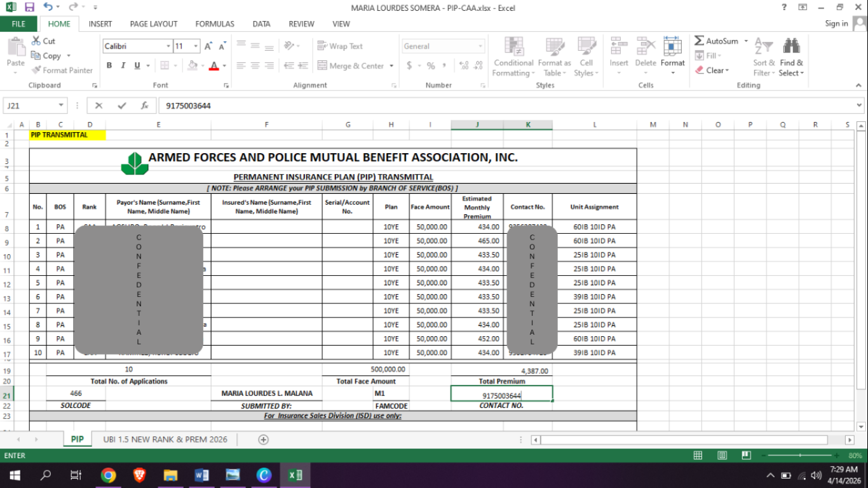Switch to the INSERT ribbon tab
Screen dimensions: 868x488
100,24
